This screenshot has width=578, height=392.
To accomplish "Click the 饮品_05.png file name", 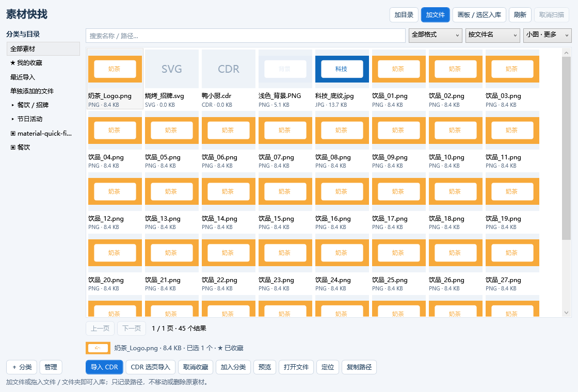I will (163, 157).
